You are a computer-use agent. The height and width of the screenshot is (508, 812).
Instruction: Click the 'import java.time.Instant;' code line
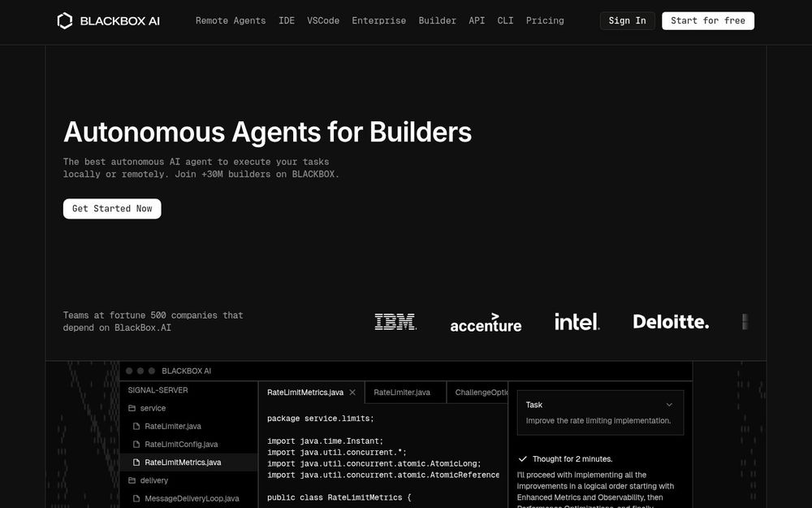[326, 441]
